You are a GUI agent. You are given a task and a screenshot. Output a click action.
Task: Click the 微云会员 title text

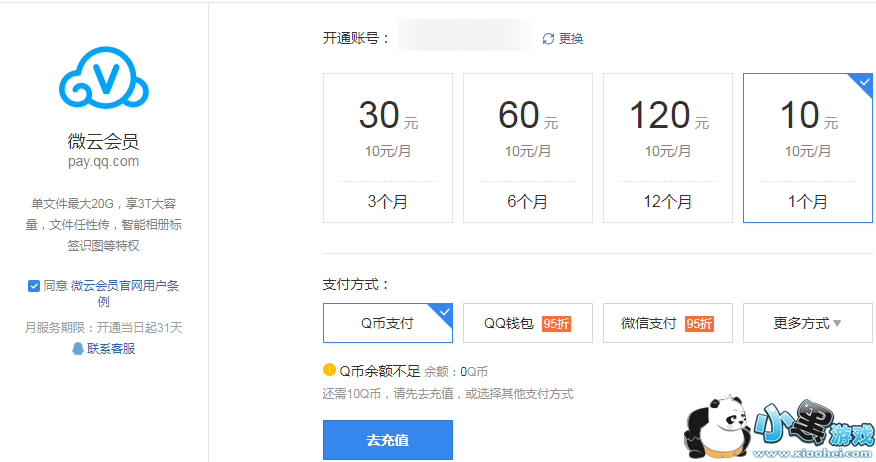[103, 141]
